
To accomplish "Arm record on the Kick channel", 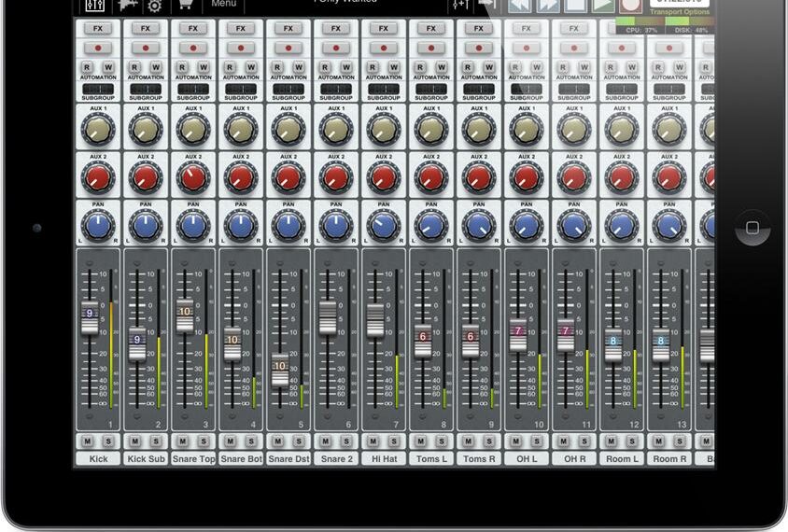I will pos(98,48).
